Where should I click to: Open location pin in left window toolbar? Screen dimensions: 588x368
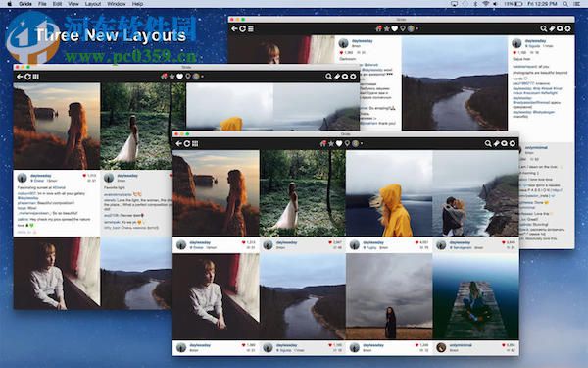[188, 77]
